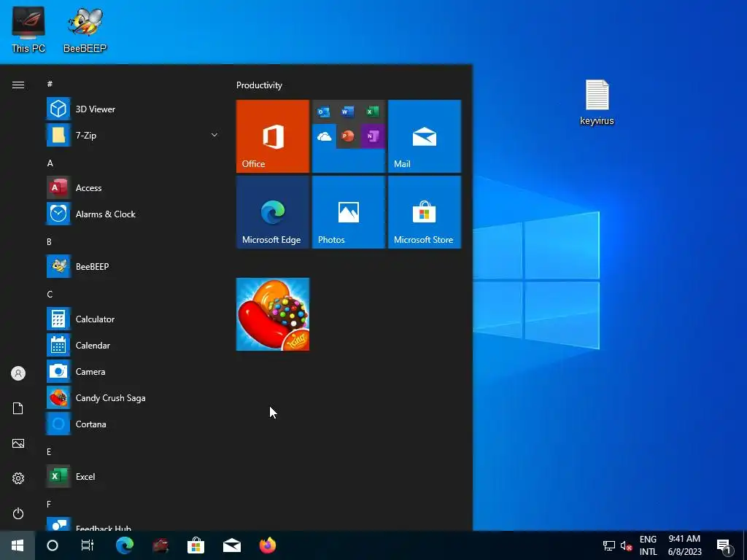This screenshot has width=747, height=560.
Task: Launch Access from the app list
Action: click(133, 187)
